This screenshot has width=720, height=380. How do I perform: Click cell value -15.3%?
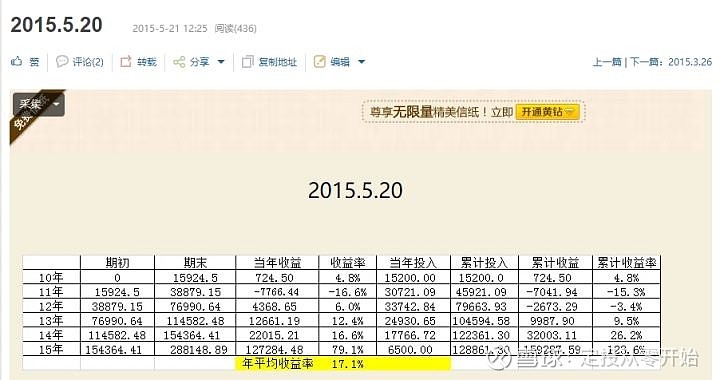(626, 292)
